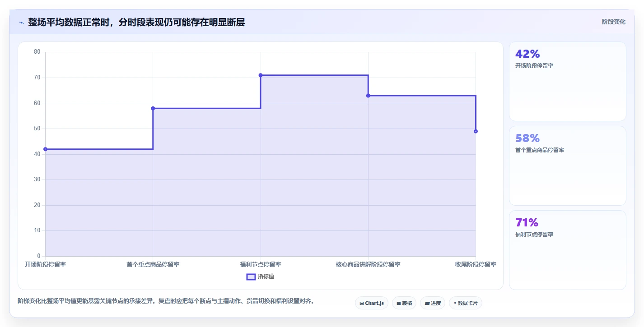Select the 进度 tag chip
644x327 pixels.
[x=433, y=303]
